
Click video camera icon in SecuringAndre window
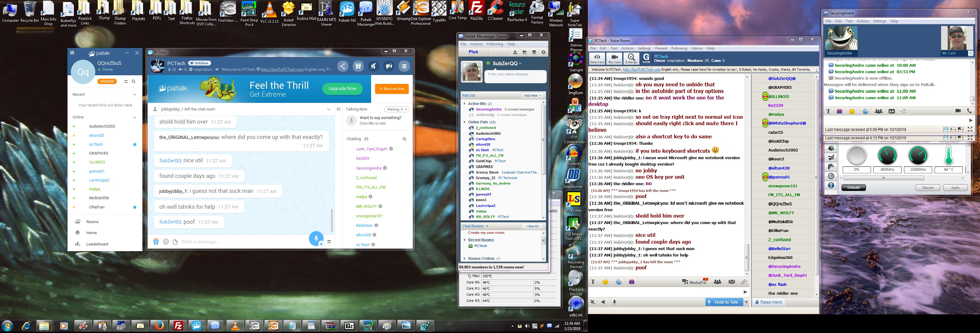[x=958, y=111]
